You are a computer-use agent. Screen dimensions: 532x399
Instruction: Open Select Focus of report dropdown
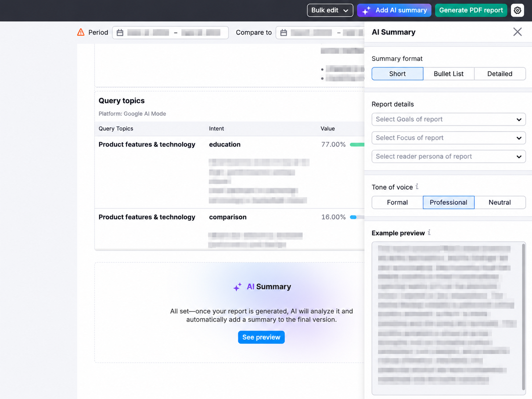pyautogui.click(x=449, y=138)
